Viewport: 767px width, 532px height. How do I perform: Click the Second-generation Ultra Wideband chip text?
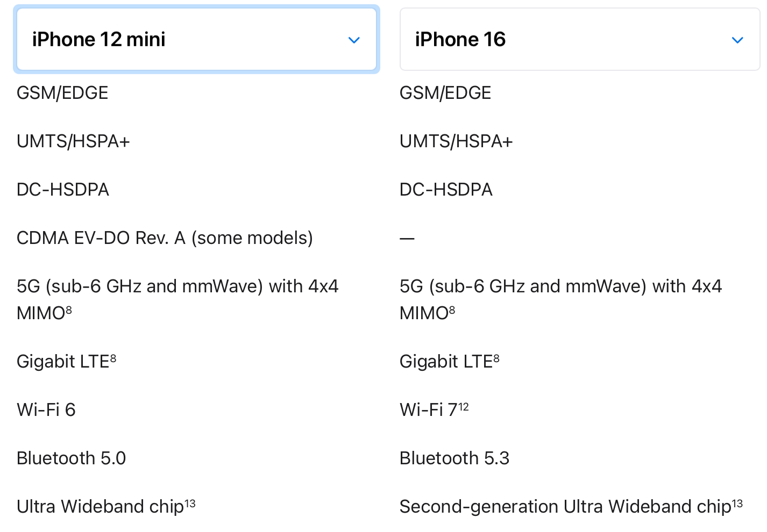565,507
